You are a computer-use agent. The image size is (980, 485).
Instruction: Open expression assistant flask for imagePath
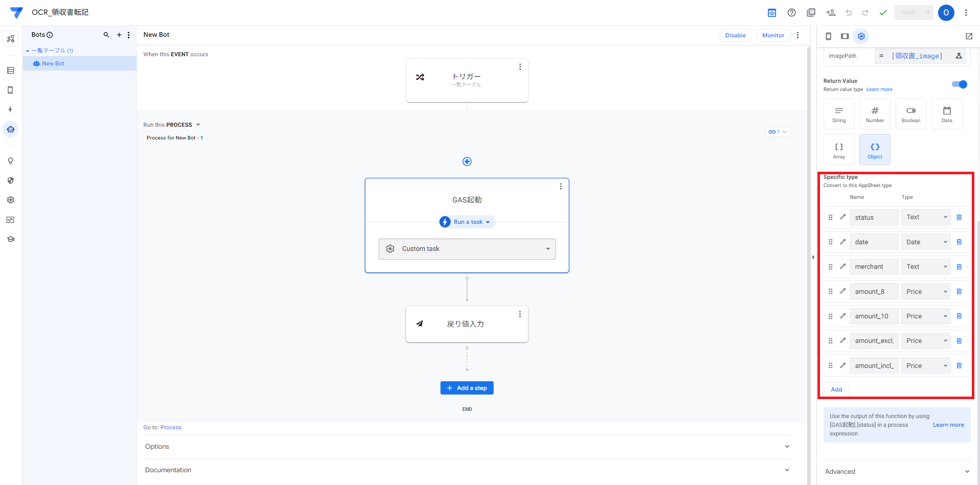point(959,56)
